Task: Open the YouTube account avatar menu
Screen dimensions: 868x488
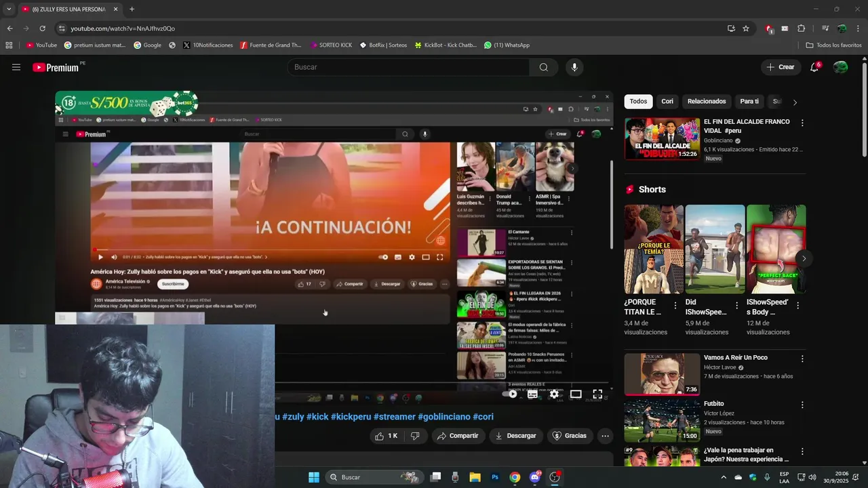Action: click(x=840, y=67)
